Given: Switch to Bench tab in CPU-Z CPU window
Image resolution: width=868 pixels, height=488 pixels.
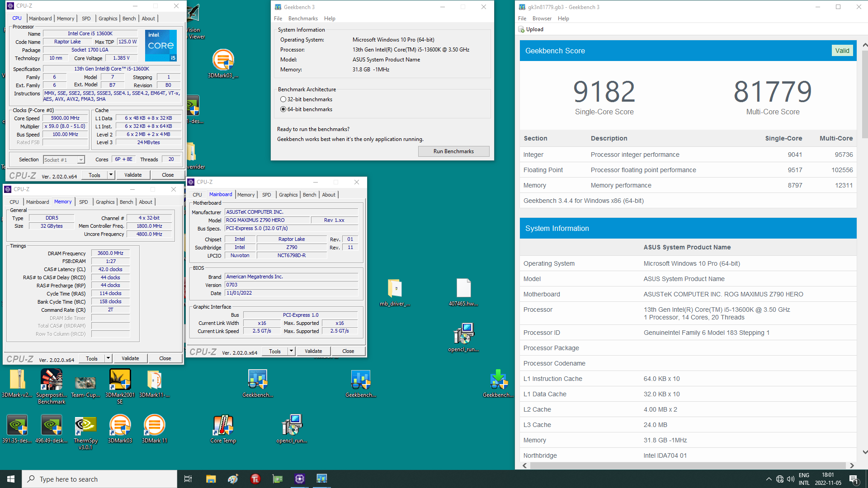Looking at the screenshot, I should (x=129, y=19).
